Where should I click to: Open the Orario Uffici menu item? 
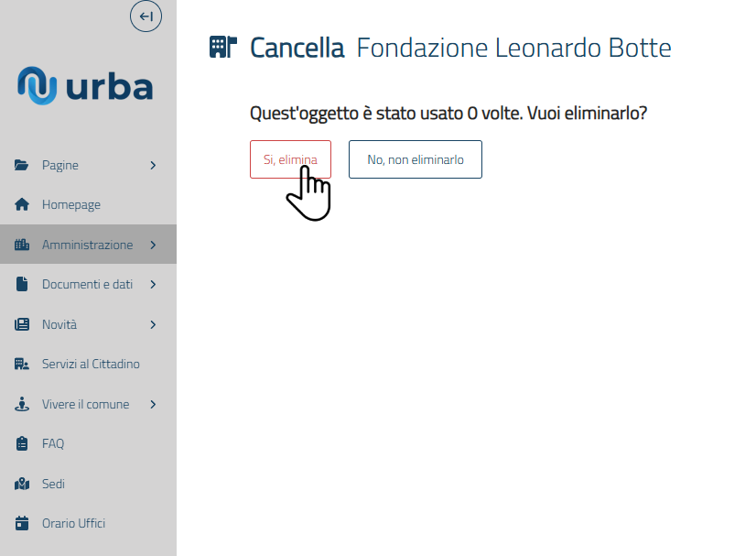tap(73, 524)
